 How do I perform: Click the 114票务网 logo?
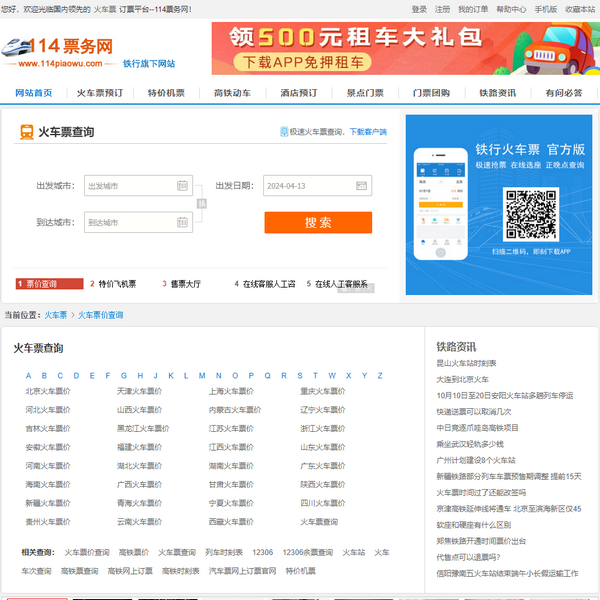click(58, 48)
